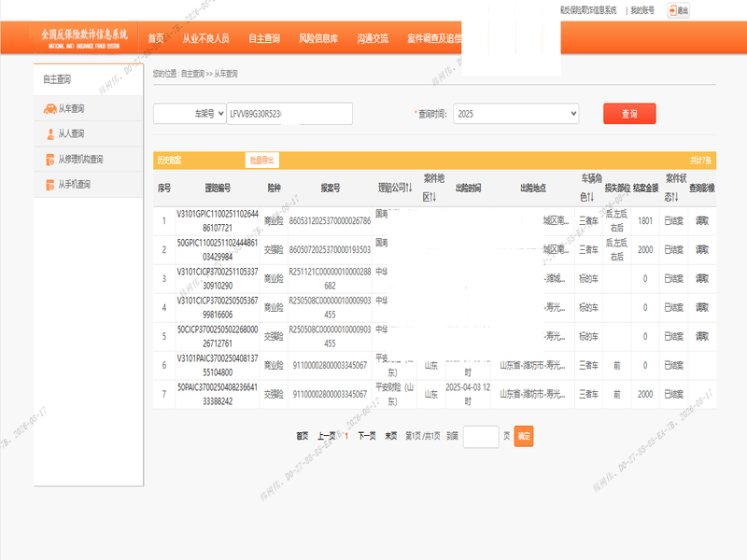Sort by 案件地区 column arrows
Viewport: 747px width, 560px height.
tap(433, 197)
